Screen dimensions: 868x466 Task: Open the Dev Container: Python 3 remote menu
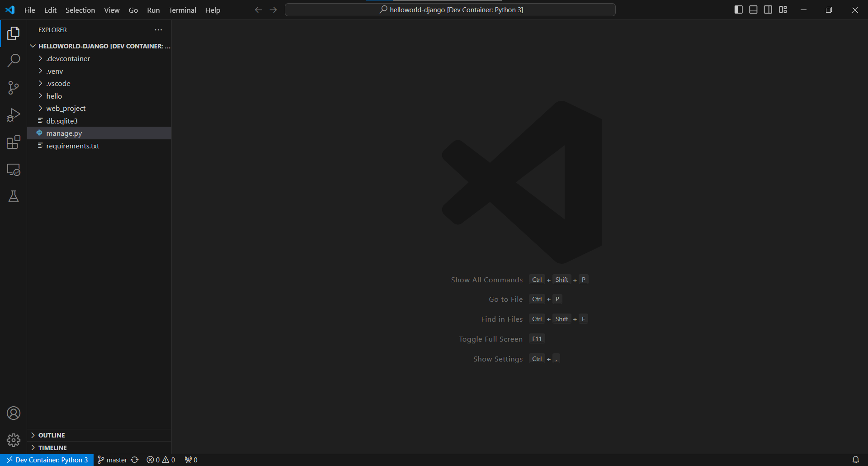(x=47, y=460)
